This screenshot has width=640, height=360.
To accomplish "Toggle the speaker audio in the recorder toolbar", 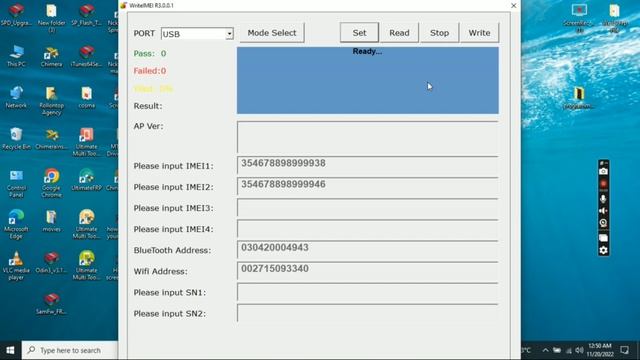I will [603, 211].
